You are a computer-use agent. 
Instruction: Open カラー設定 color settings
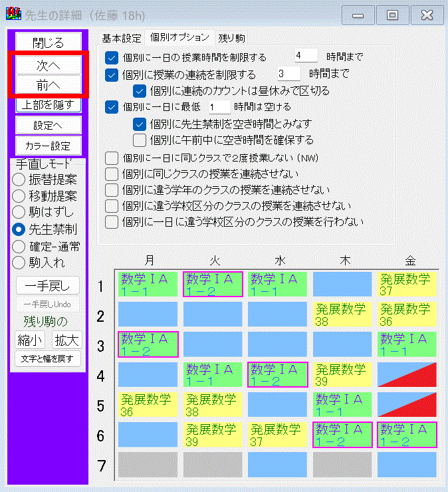click(x=48, y=146)
